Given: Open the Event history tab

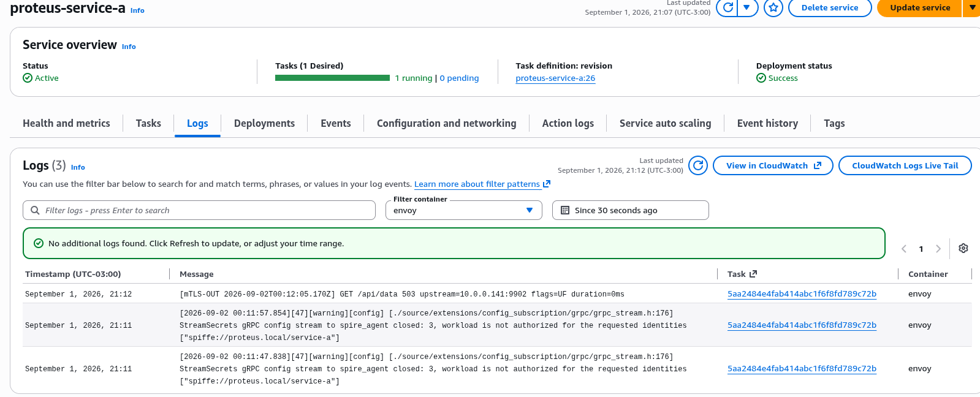Looking at the screenshot, I should (x=767, y=123).
